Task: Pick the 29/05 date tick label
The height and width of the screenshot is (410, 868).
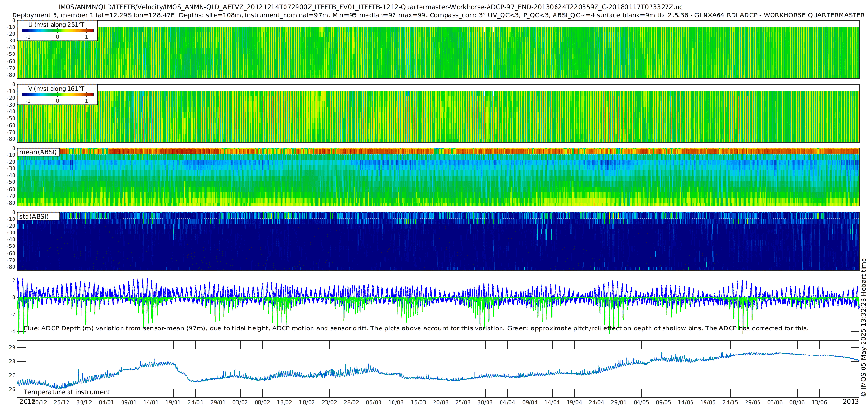Action: click(x=753, y=402)
